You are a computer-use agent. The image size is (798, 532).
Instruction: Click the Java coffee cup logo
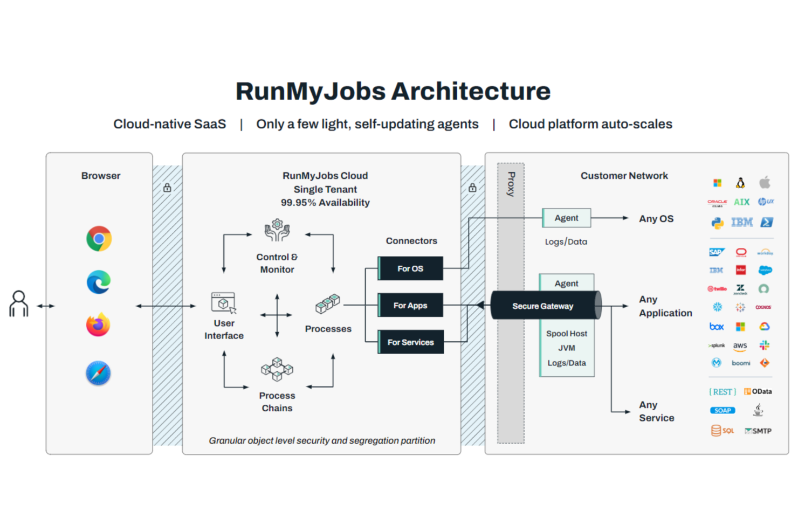click(x=758, y=410)
